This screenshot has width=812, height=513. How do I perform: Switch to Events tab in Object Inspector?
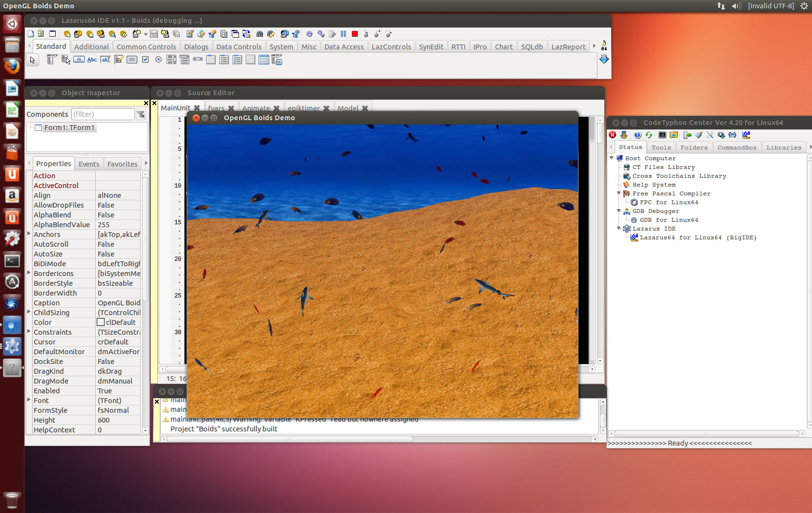coord(89,164)
